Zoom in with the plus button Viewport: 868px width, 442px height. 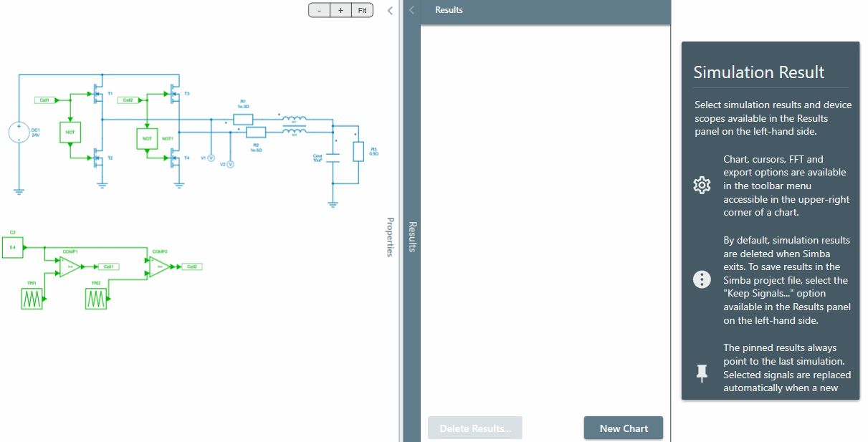coord(340,10)
